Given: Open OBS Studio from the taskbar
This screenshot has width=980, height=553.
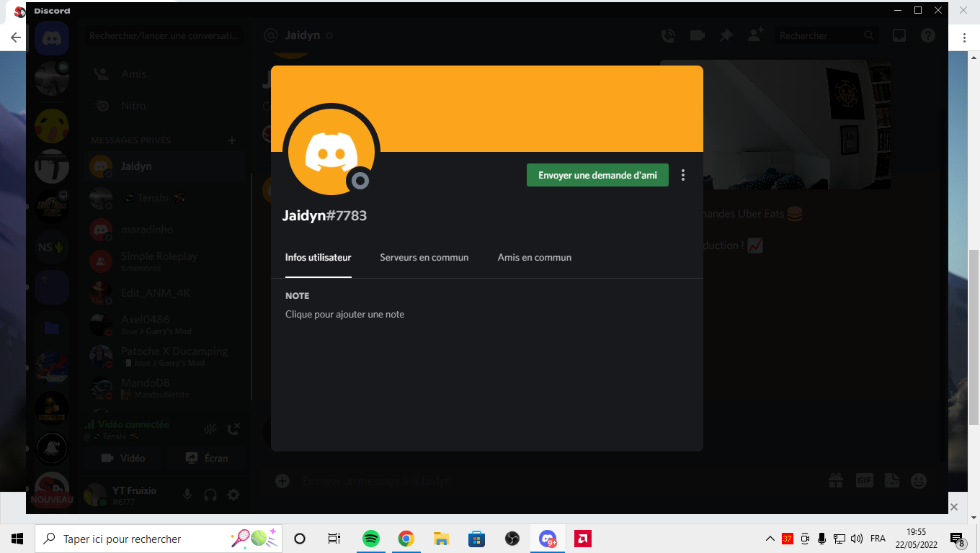Looking at the screenshot, I should pyautogui.click(x=512, y=539).
